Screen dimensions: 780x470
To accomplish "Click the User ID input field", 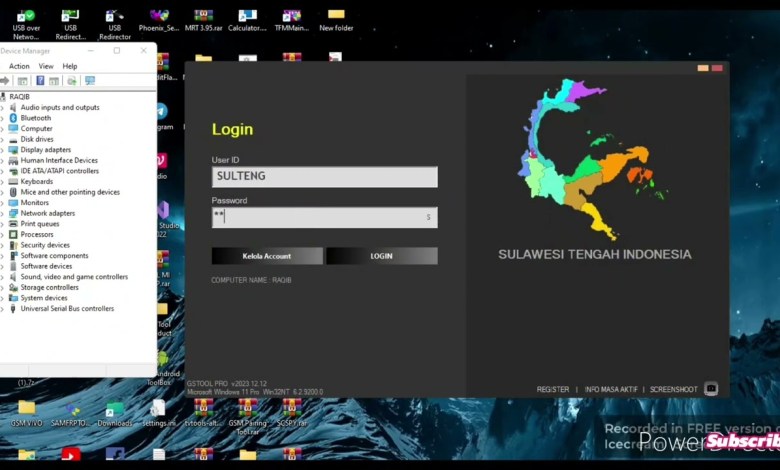I will (324, 177).
